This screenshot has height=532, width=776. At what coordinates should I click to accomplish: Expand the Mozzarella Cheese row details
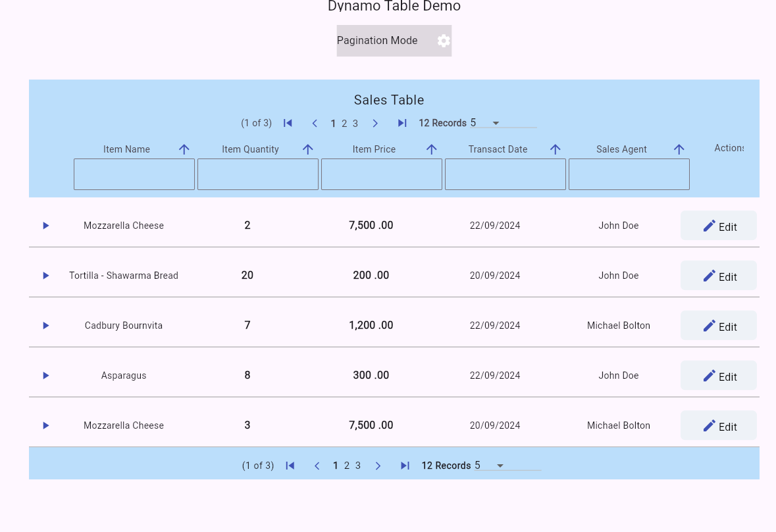tap(45, 226)
